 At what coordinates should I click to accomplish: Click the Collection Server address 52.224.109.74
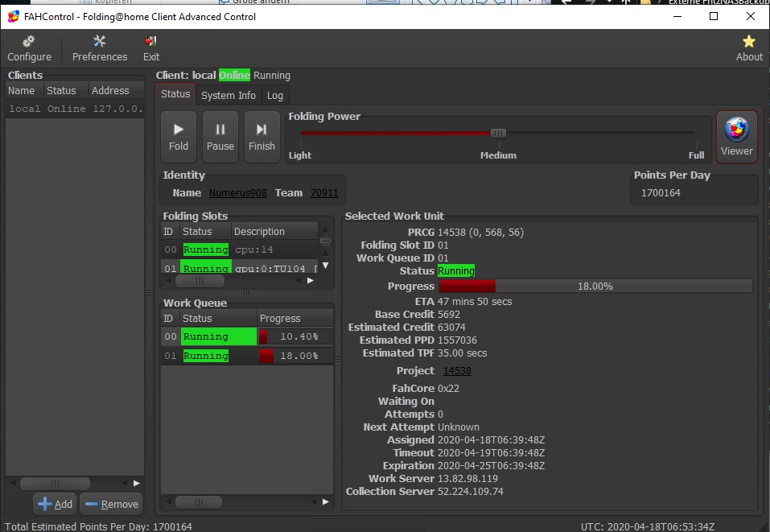[471, 491]
